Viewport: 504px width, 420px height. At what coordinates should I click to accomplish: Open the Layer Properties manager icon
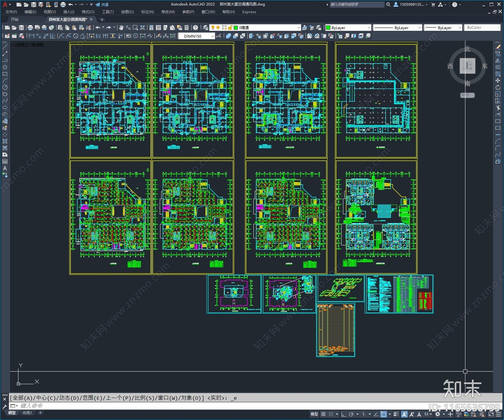pos(206,28)
